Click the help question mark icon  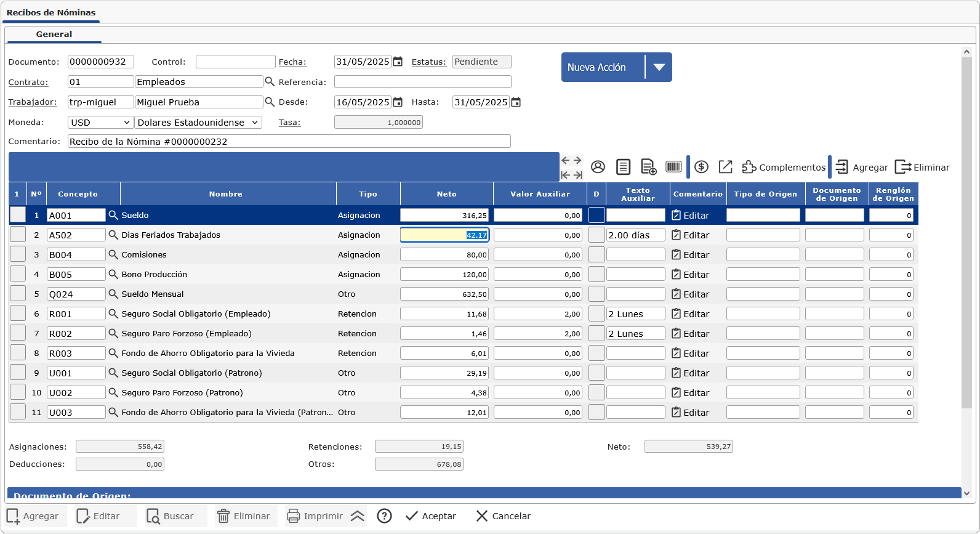click(x=385, y=516)
